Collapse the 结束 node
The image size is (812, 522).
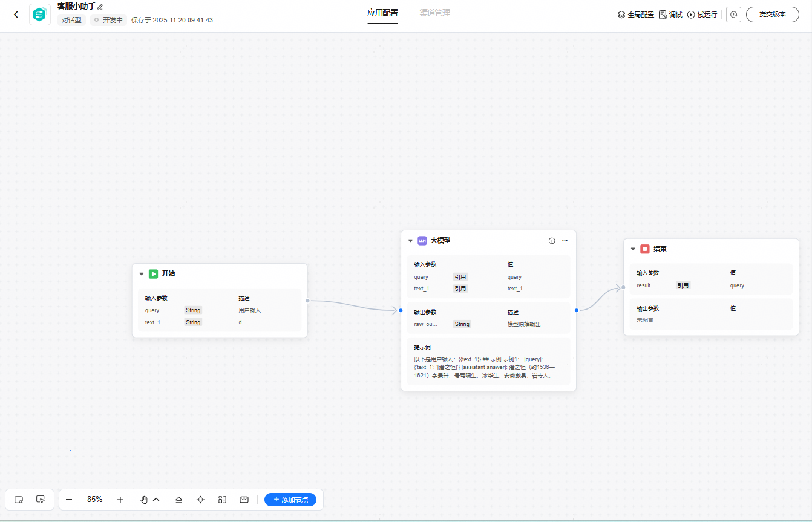coord(633,249)
